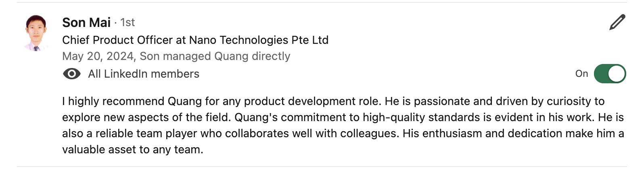The width and height of the screenshot is (644, 169).
Task: Click the "1st" connection degree label
Action: pyautogui.click(x=128, y=23)
